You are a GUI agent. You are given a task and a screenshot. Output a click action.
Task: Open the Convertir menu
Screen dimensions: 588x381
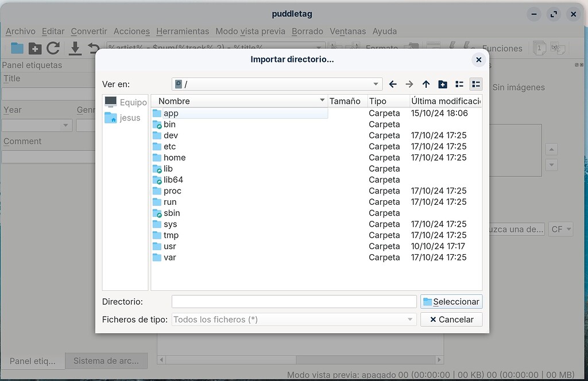pyautogui.click(x=89, y=32)
